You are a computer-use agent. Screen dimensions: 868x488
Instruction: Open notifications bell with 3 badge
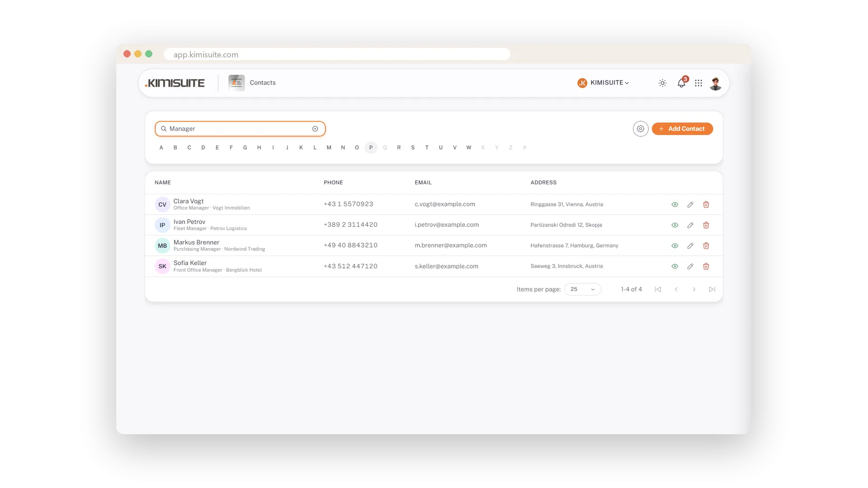click(x=682, y=83)
